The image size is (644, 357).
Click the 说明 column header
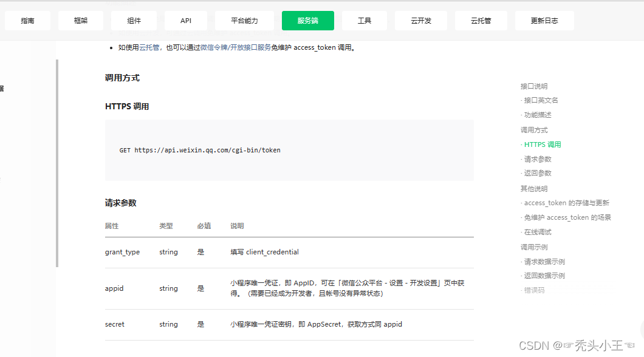pyautogui.click(x=237, y=226)
